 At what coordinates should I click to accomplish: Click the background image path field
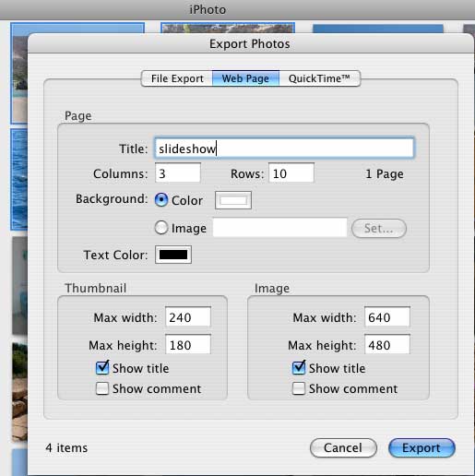279,228
